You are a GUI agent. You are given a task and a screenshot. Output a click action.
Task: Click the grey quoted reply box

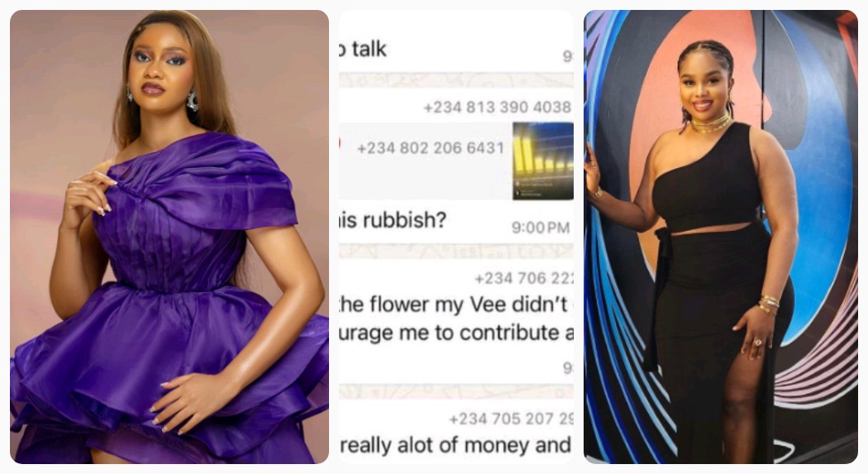(x=456, y=161)
